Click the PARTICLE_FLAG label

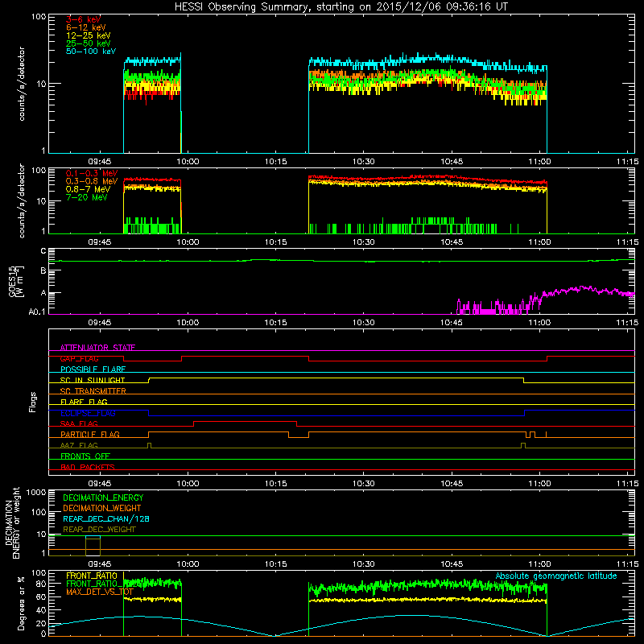[90, 434]
